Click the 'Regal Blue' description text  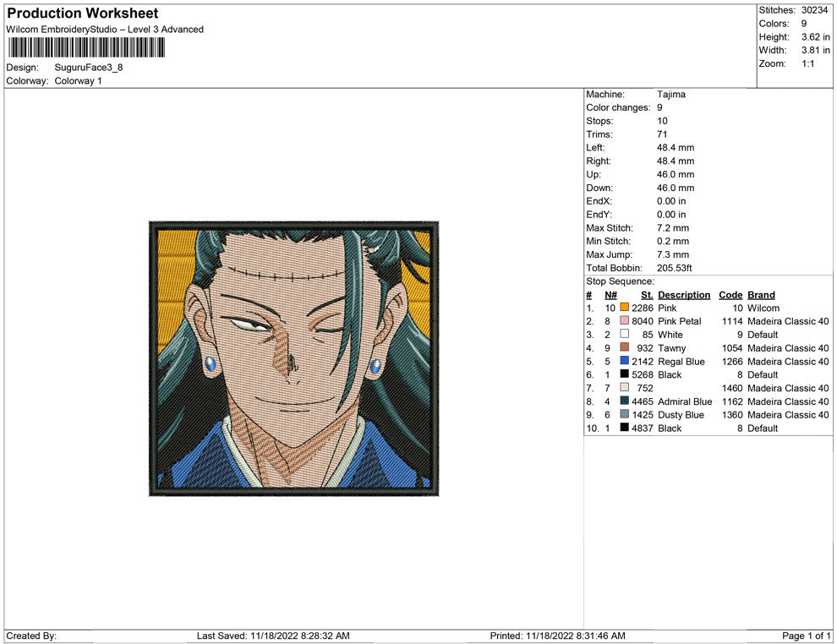pyautogui.click(x=681, y=361)
